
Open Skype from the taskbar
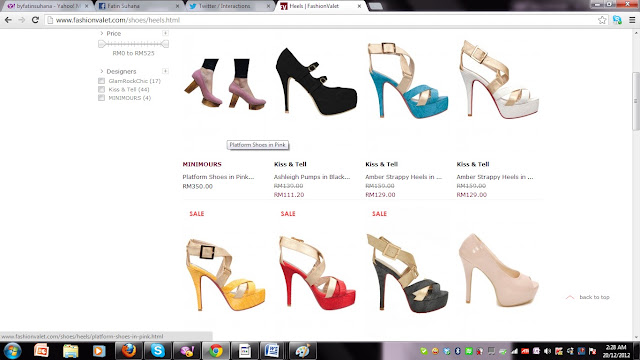click(x=158, y=351)
